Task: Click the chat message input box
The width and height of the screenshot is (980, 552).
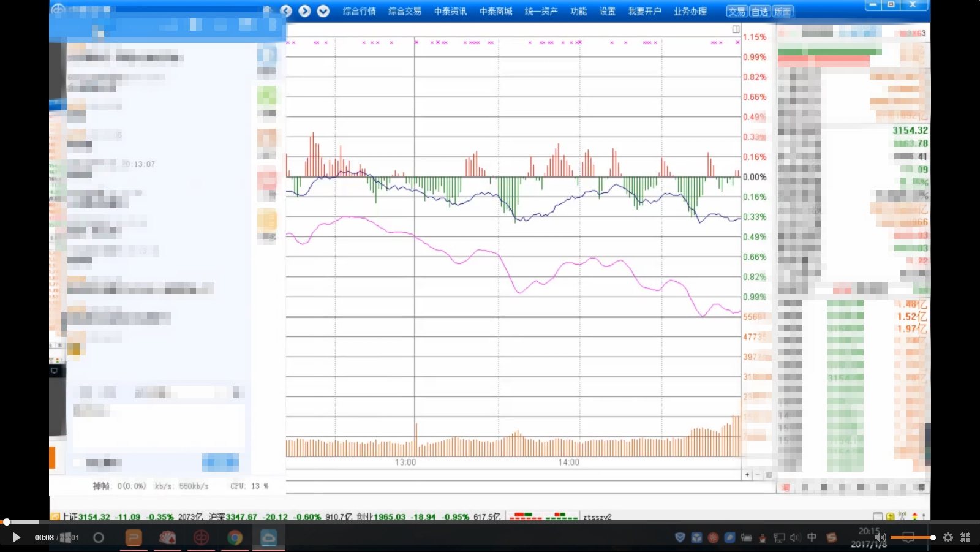Action: tap(159, 425)
